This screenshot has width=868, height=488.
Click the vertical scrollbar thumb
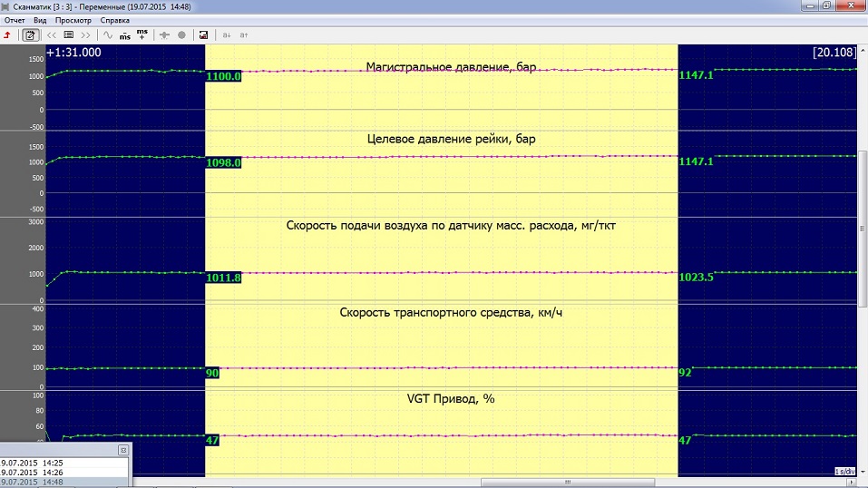tap(863, 229)
